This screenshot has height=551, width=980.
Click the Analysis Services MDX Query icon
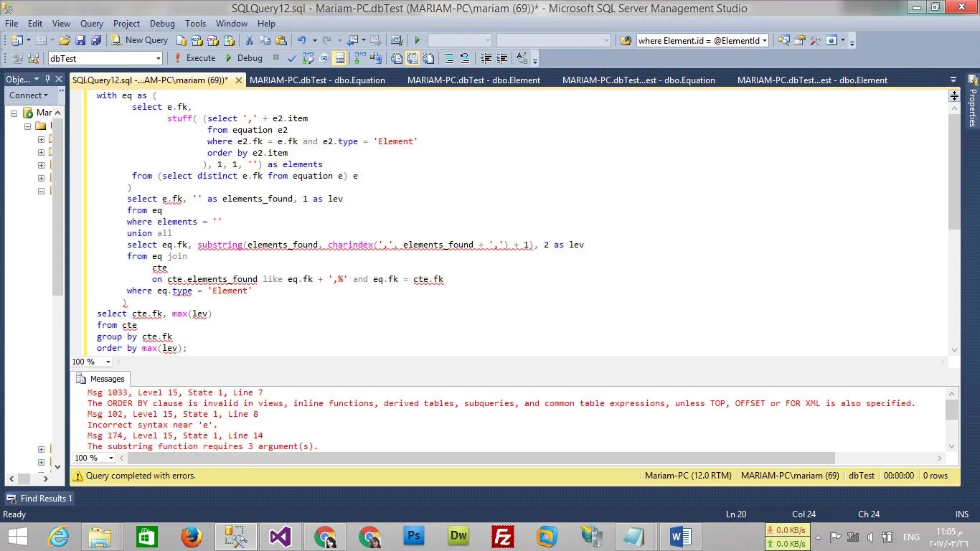[197, 40]
